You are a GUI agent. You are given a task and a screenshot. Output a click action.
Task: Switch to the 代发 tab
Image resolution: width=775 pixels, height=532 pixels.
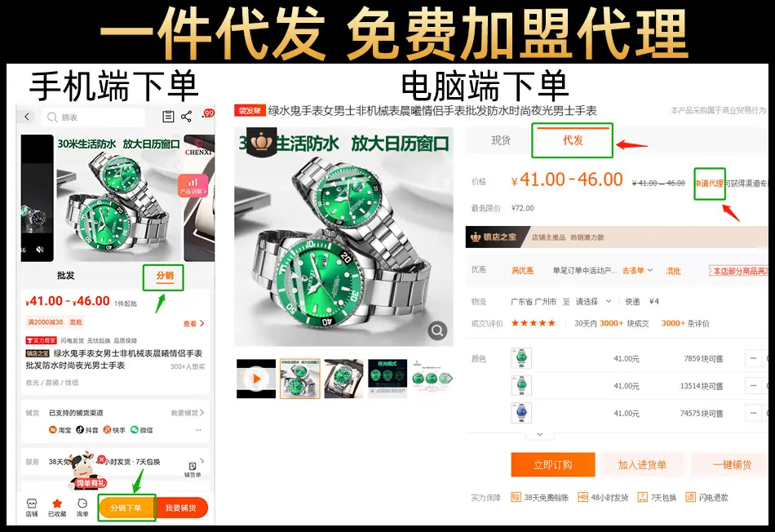tap(573, 140)
